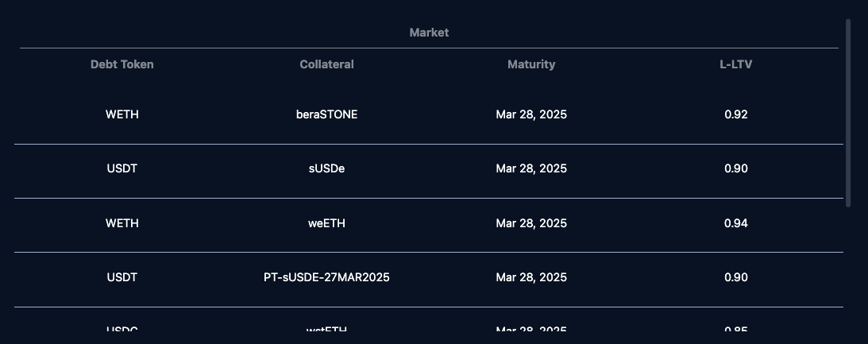Click maturity date in beraSTONE row
Image resolution: width=868 pixels, height=344 pixels.
pos(531,114)
